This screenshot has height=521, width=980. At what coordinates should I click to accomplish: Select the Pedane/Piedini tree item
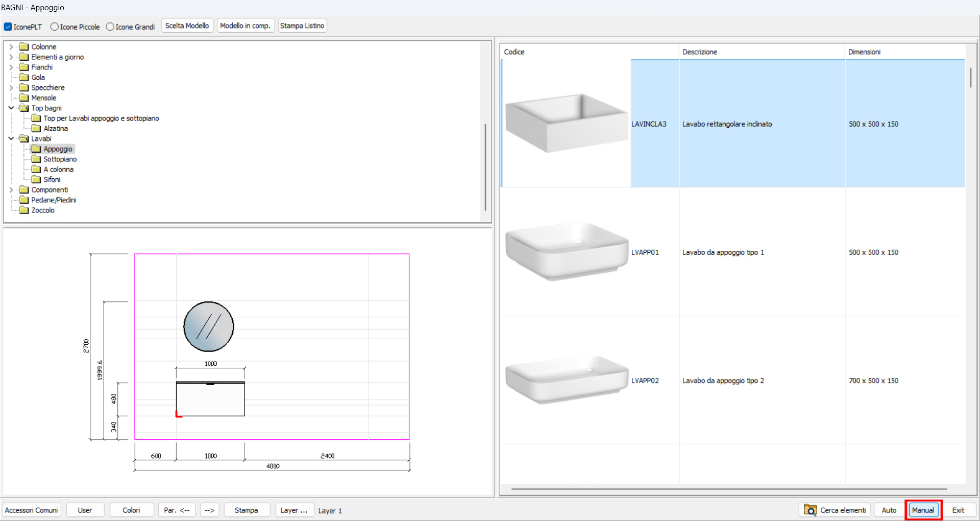coord(54,200)
